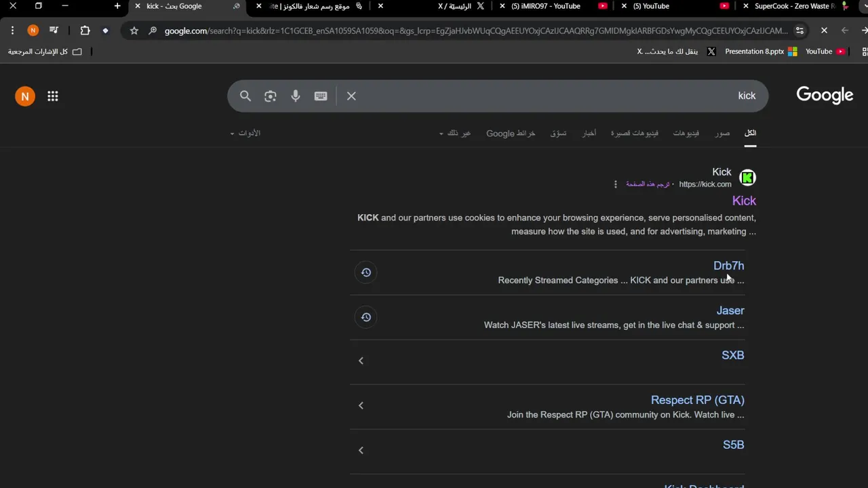Select the الكل (All) search tab

[x=750, y=134]
